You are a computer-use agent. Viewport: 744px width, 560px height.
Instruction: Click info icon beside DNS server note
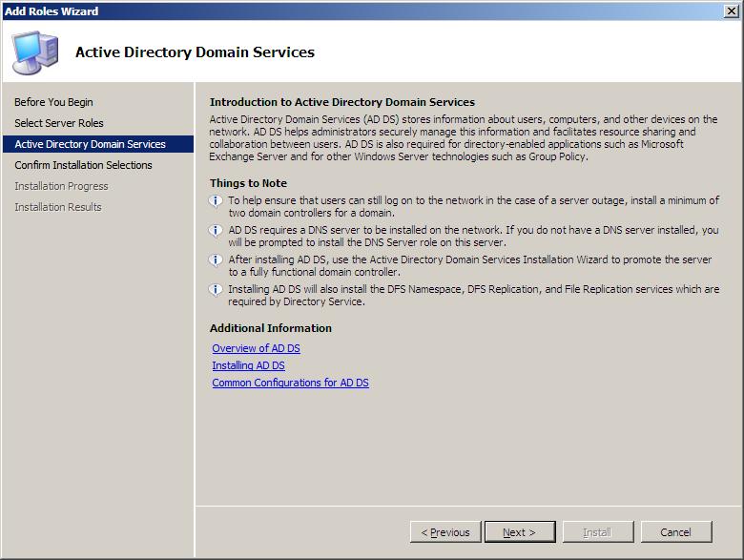[216, 231]
